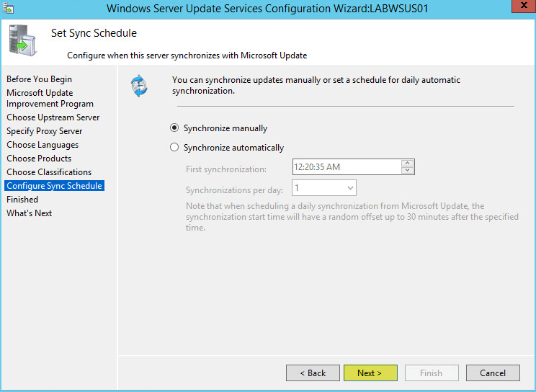The image size is (536, 392).
Task: Select the Choose Products step
Action: (x=39, y=159)
